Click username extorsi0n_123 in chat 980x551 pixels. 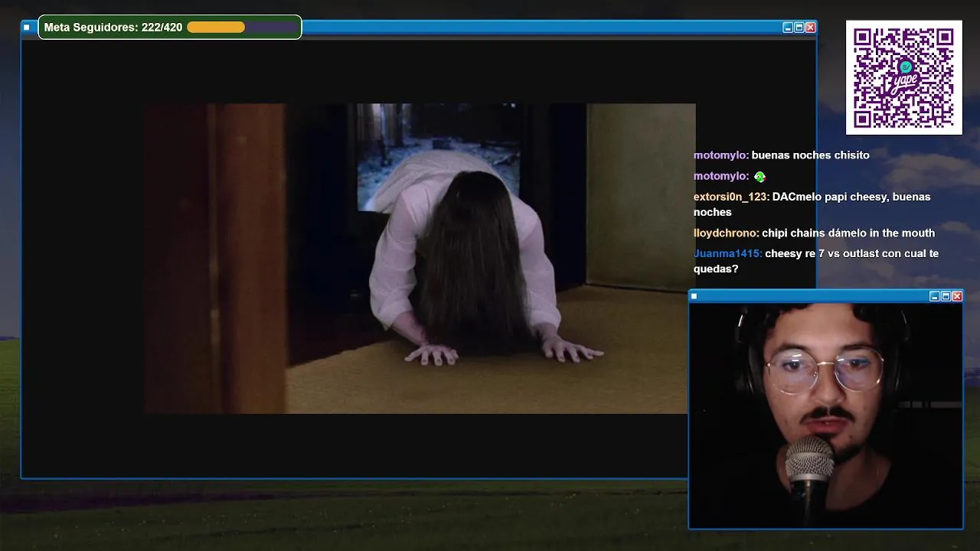point(731,197)
